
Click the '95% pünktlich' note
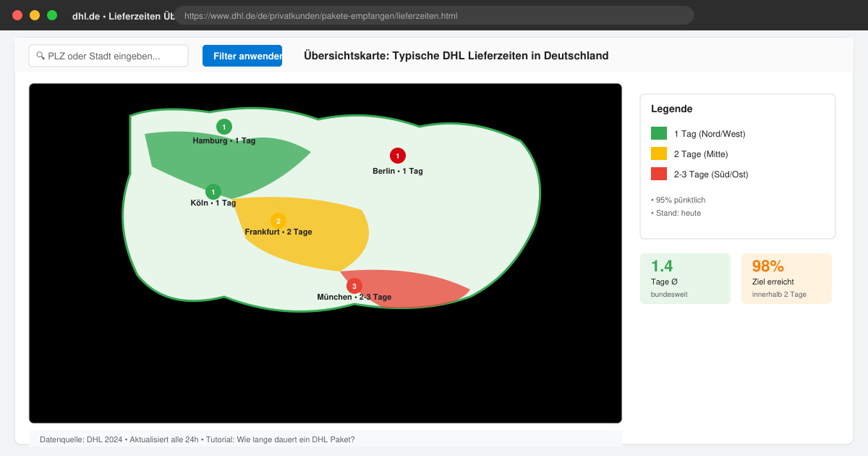coord(678,200)
